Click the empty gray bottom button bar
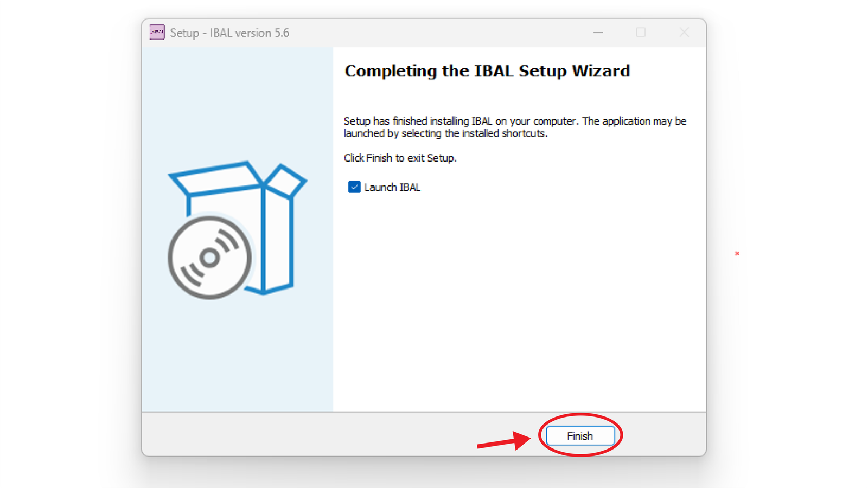868x488 pixels. (325, 435)
